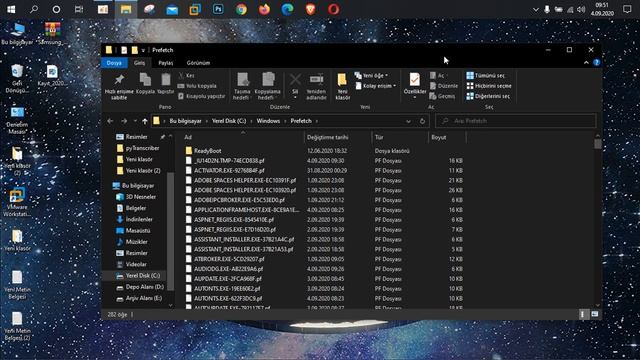Click the Yapıştır paste icon
The width and height of the screenshot is (640, 360).
[x=166, y=84]
